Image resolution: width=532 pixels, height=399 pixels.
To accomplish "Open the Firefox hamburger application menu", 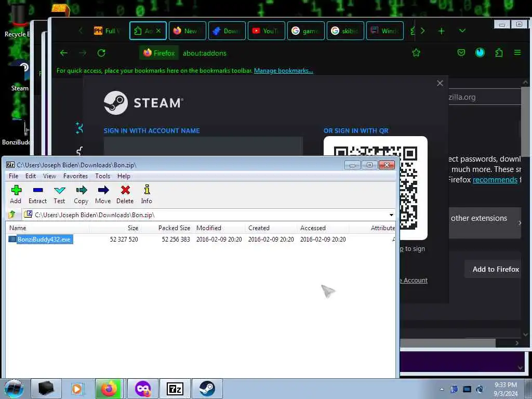I will pyautogui.click(x=517, y=52).
